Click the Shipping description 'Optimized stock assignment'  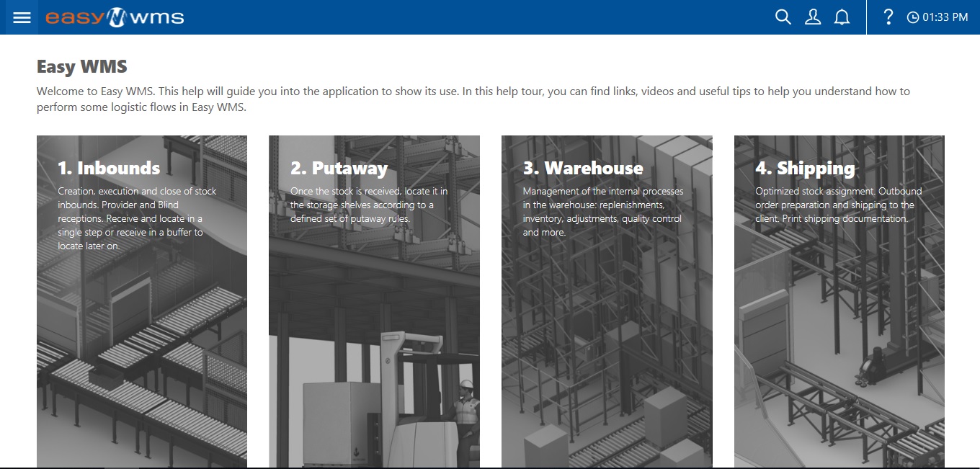tap(839, 205)
